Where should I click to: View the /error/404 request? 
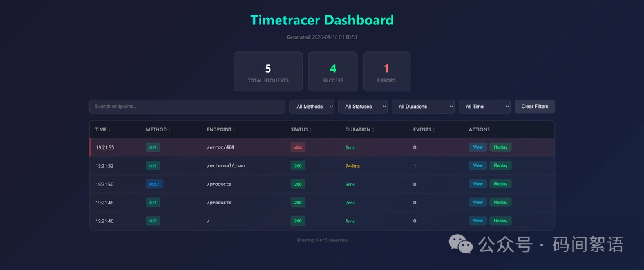[478, 147]
